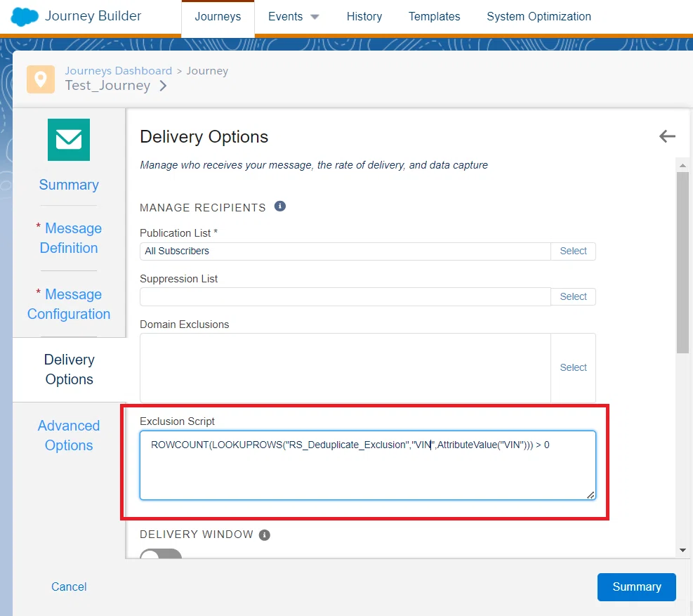Click the DELIVERY WINDOW section heading
This screenshot has width=693, height=616.
pyautogui.click(x=197, y=535)
